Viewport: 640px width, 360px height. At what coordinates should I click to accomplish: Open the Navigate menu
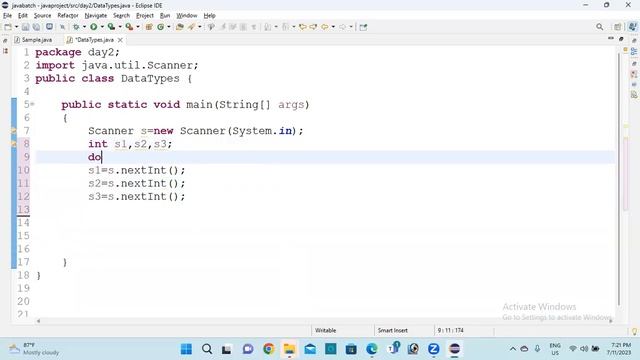(96, 16)
